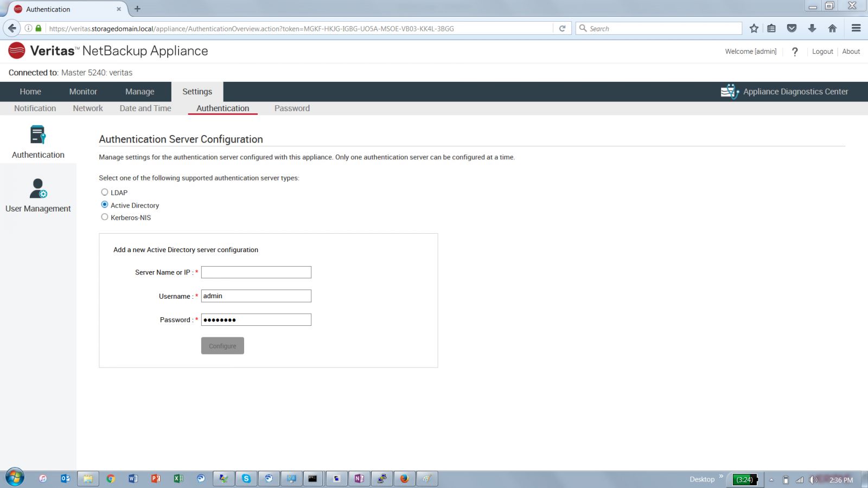
Task: Open PowerPoint from the taskbar
Action: coord(156,479)
